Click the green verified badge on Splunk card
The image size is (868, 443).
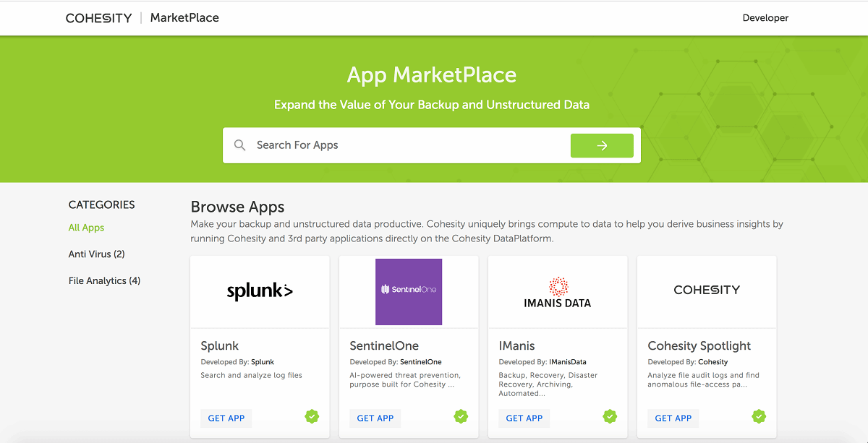[x=312, y=416]
